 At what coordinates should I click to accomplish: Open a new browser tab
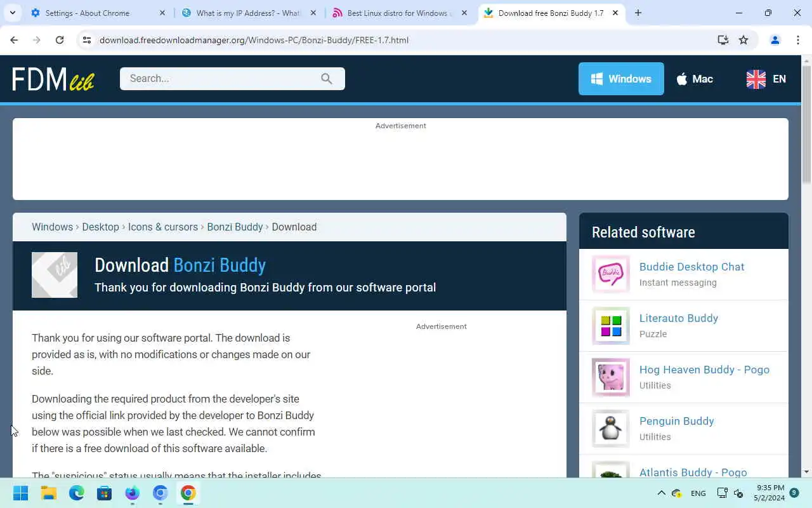tap(638, 13)
